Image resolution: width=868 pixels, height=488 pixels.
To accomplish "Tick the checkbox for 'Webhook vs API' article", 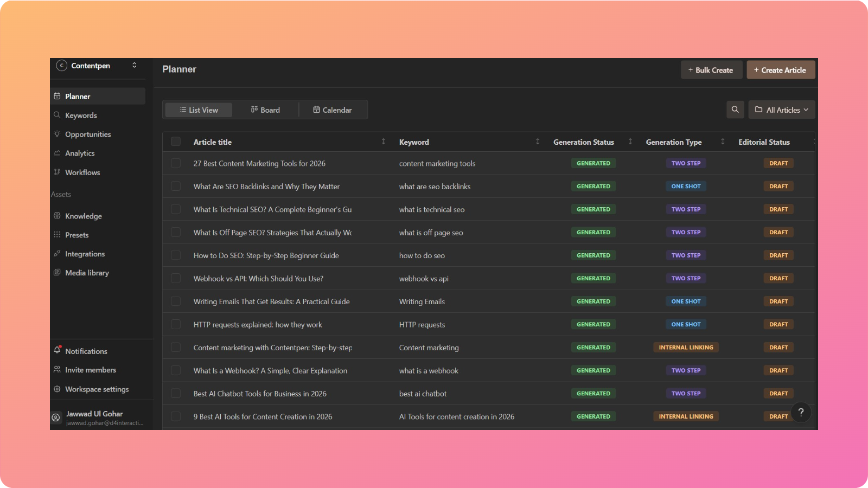I will [x=176, y=278].
